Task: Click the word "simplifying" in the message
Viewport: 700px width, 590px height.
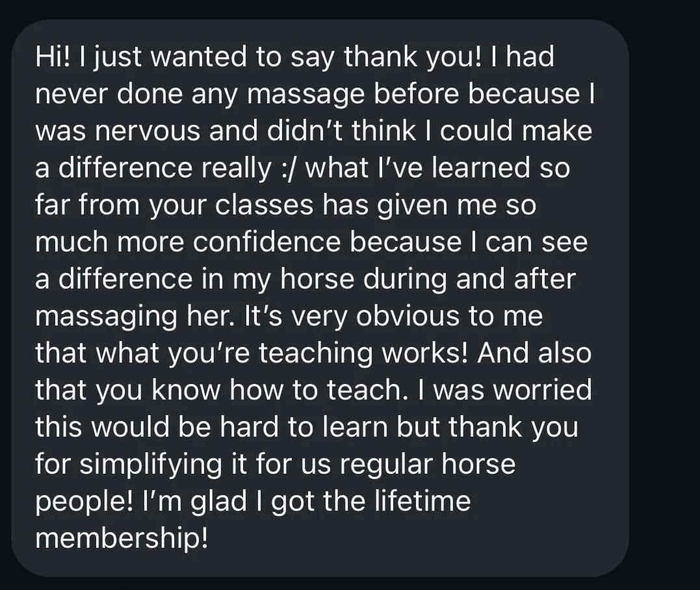Action: (x=151, y=465)
